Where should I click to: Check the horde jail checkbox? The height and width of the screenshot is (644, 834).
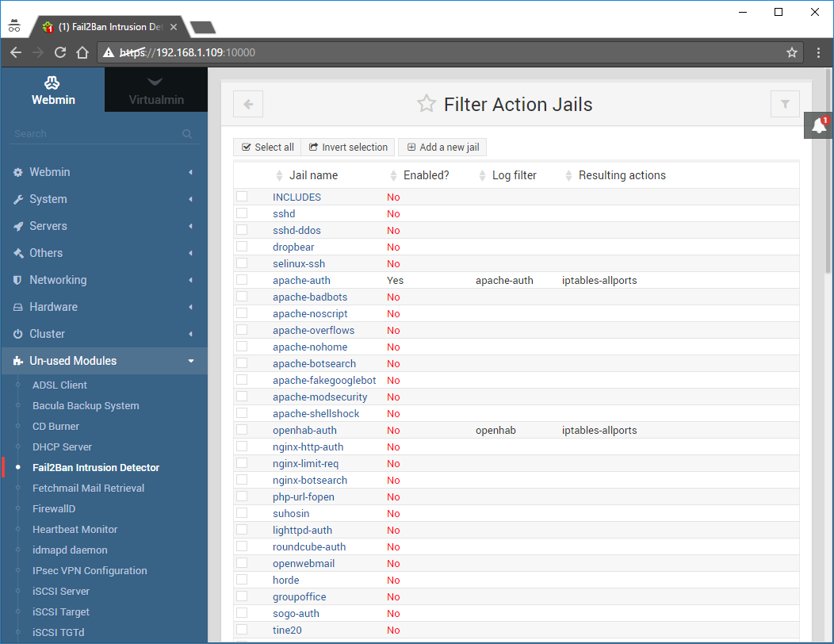(x=242, y=579)
